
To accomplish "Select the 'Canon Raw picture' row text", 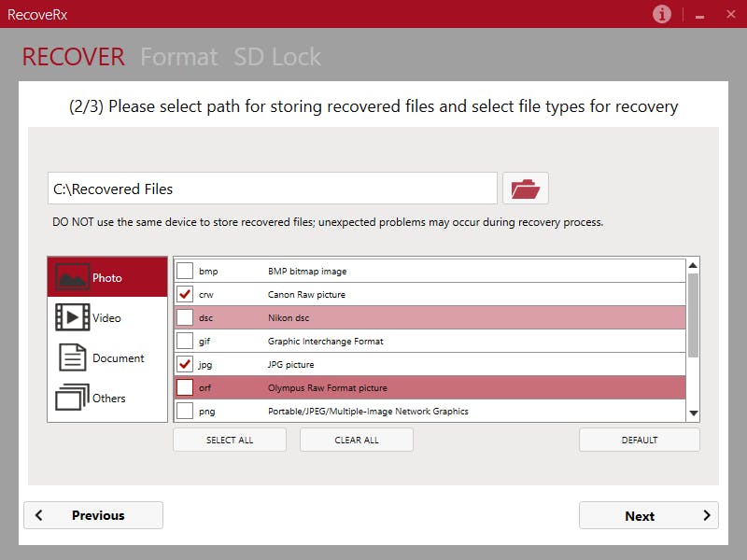I will click(306, 295).
